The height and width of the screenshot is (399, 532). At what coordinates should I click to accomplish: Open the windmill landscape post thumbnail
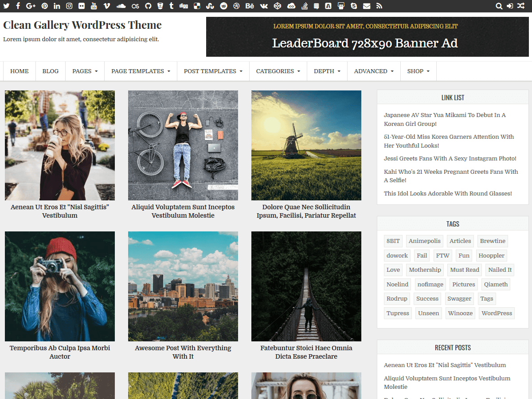point(306,145)
